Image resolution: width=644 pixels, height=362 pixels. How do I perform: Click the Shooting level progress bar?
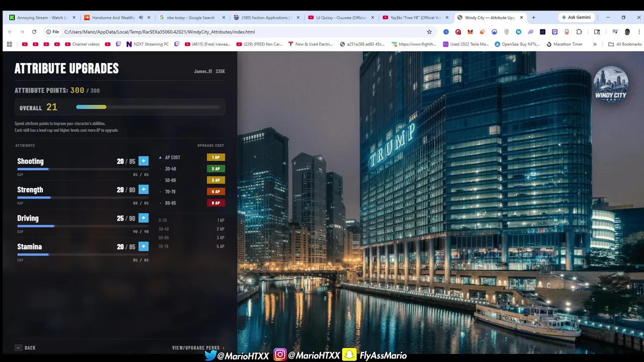[83, 169]
